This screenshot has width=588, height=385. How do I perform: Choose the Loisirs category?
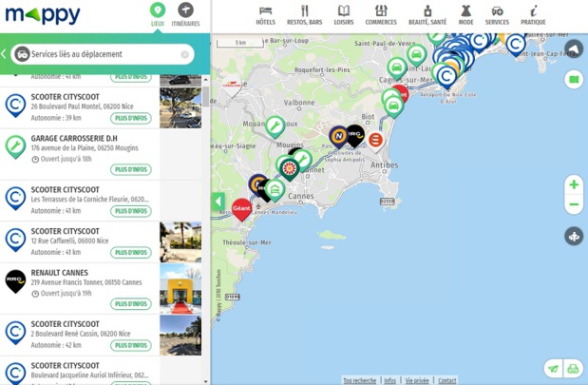pyautogui.click(x=343, y=15)
